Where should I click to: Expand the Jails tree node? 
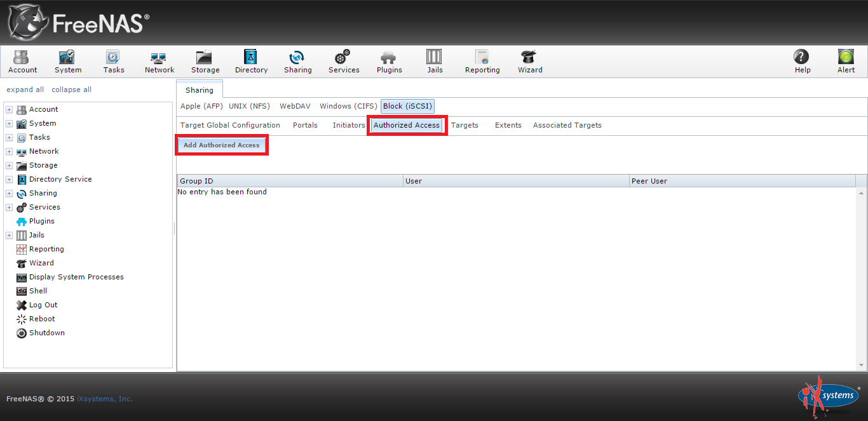[x=10, y=235]
